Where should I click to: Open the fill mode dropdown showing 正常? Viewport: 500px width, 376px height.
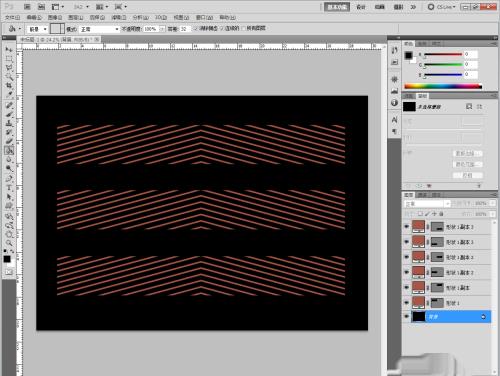click(x=99, y=29)
